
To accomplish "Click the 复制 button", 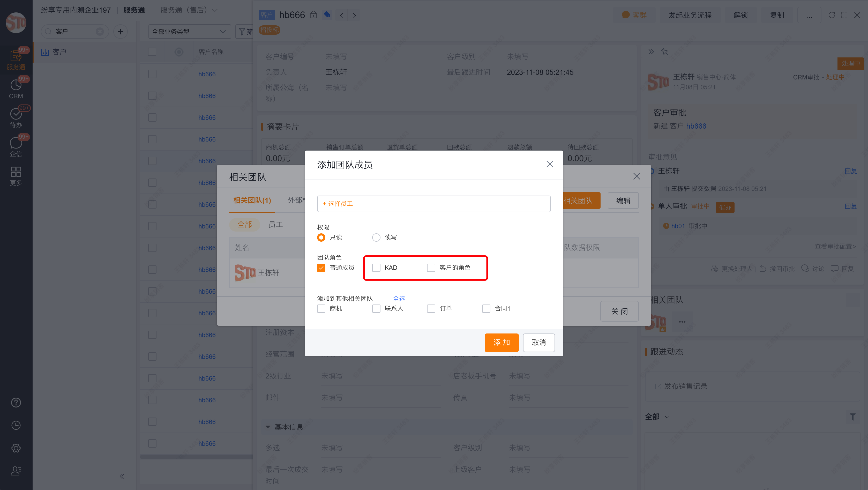I will click(777, 15).
